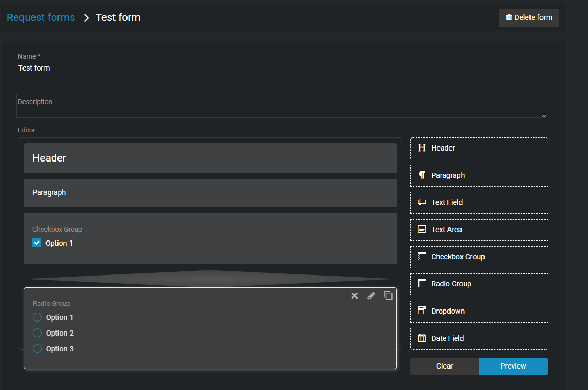Viewport: 588px width, 390px height.
Task: Remove the Radio Group with the X icon
Action: point(354,295)
